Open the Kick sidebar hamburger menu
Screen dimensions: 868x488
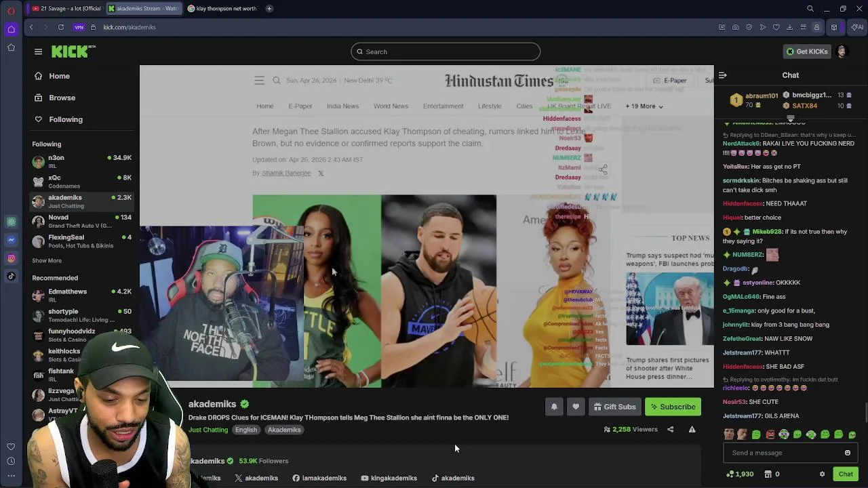click(38, 52)
